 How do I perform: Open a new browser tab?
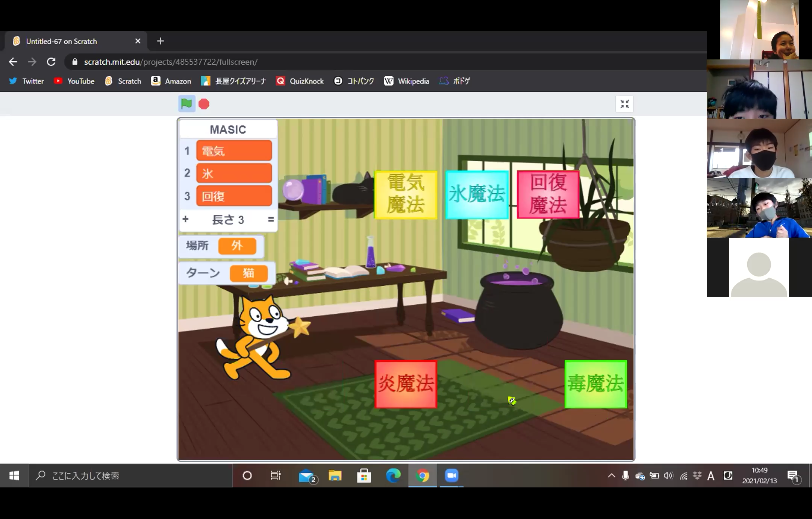coord(161,41)
